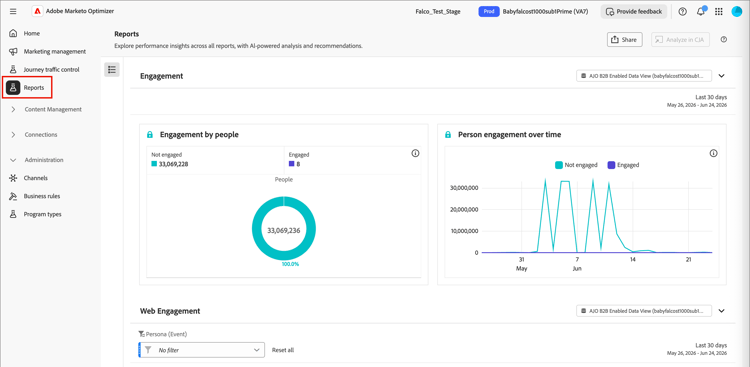The image size is (750, 367).
Task: Click the Journey traffic control icon
Action: pos(13,69)
